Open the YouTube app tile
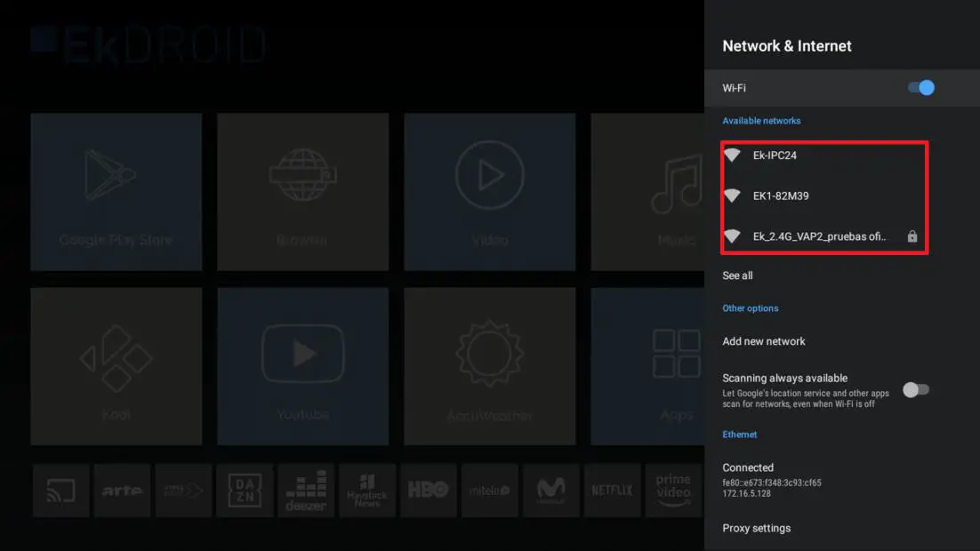 [302, 365]
